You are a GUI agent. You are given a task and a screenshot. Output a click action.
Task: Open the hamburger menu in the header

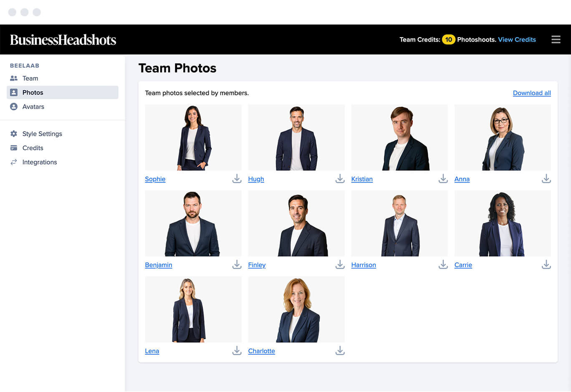[556, 39]
